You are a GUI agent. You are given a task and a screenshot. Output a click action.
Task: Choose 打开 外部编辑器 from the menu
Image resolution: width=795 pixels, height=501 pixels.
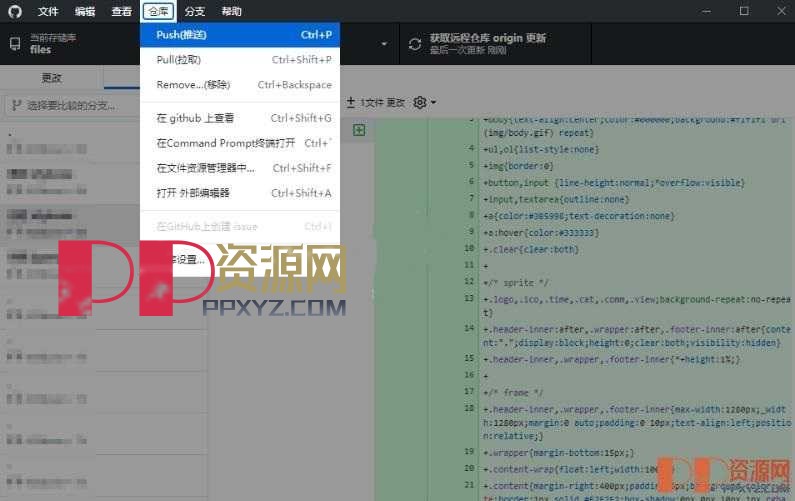click(x=240, y=193)
